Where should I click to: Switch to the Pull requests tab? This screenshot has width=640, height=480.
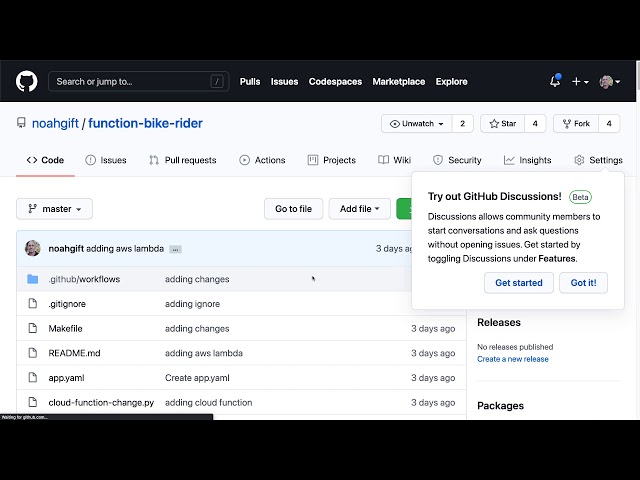[x=182, y=160]
